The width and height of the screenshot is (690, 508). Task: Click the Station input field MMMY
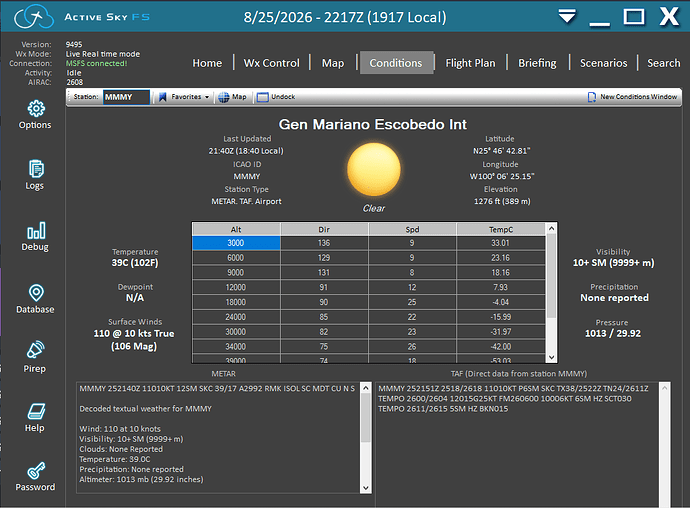[126, 97]
